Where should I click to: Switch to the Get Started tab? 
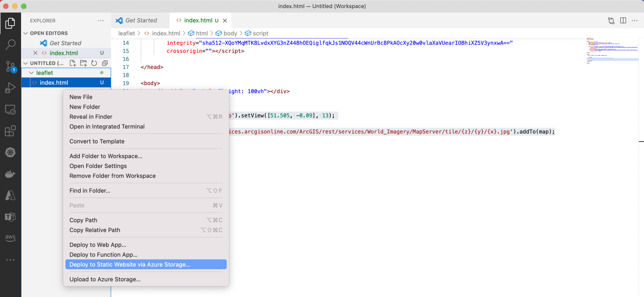click(141, 20)
